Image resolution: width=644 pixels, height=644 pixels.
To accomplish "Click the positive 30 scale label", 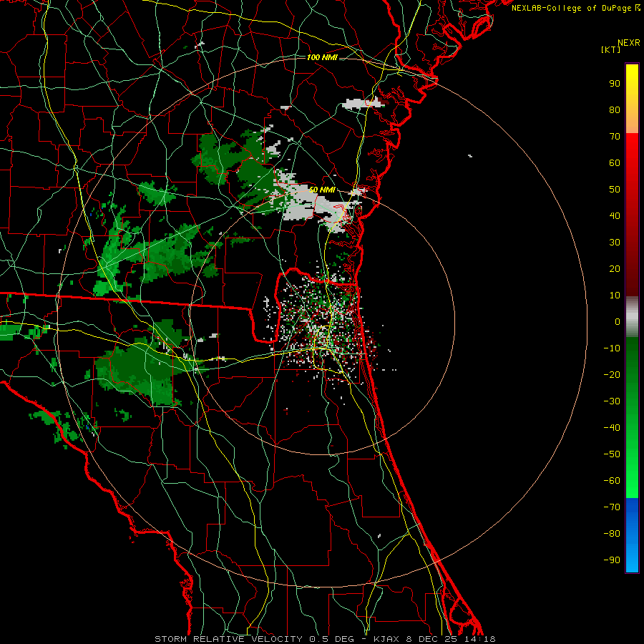I will coord(615,243).
